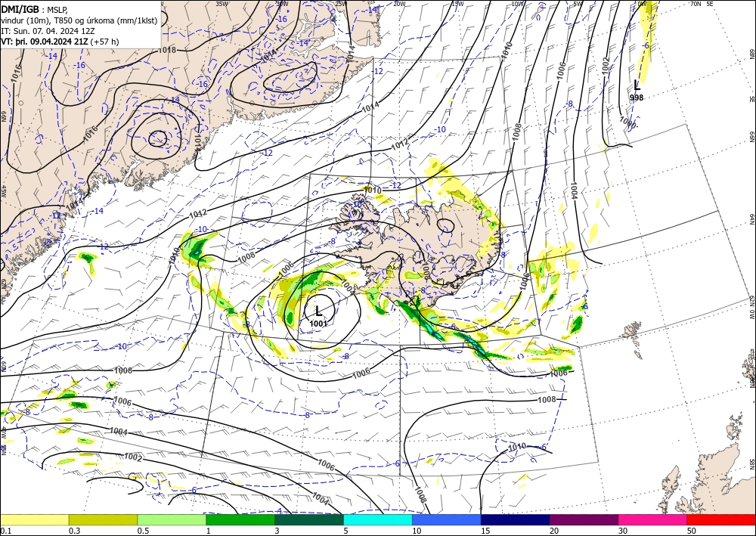Click the '20W' longitude label
The height and width of the screenshot is (536, 756).
398,4
